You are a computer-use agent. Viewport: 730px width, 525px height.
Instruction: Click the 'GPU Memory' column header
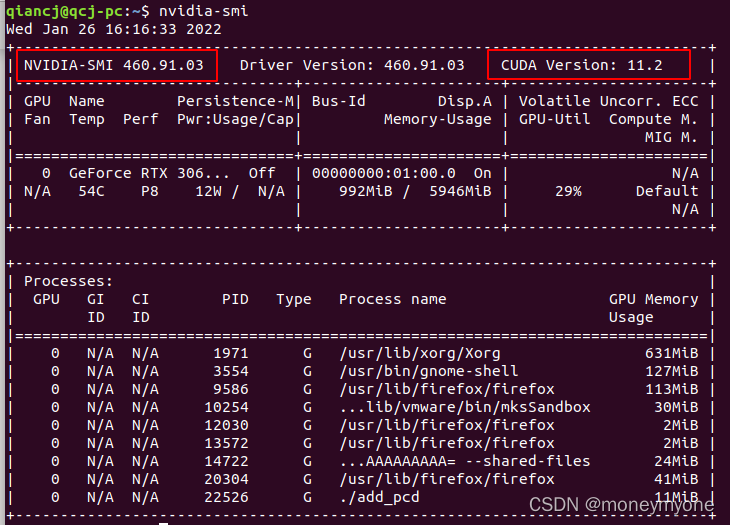click(654, 299)
